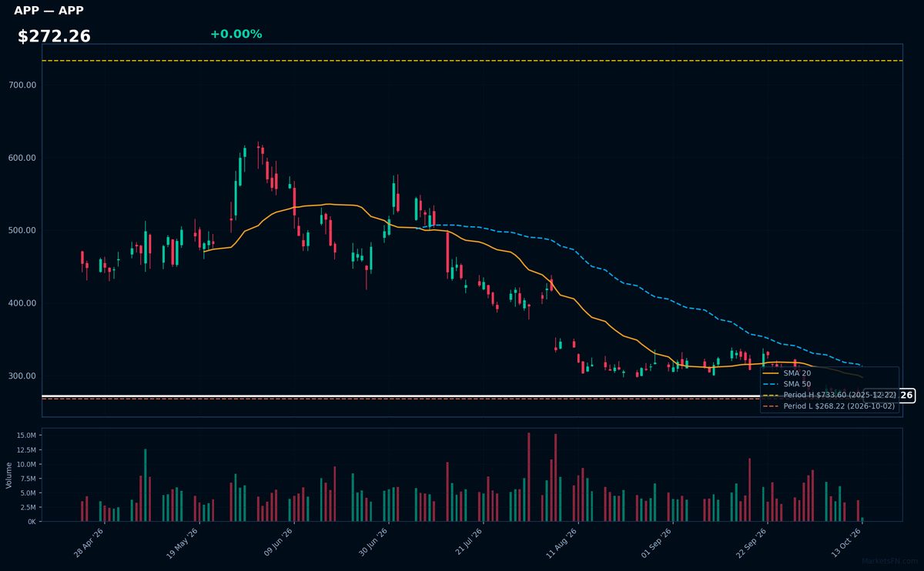Click the 12.5M volume axis label
The width and height of the screenshot is (924, 571).
26,450
